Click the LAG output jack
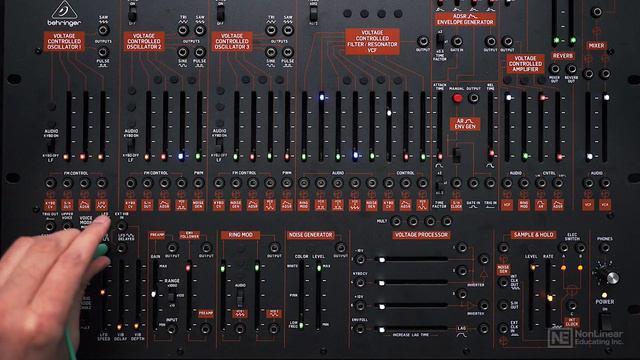The height and width of the screenshot is (360, 640). tap(484, 328)
